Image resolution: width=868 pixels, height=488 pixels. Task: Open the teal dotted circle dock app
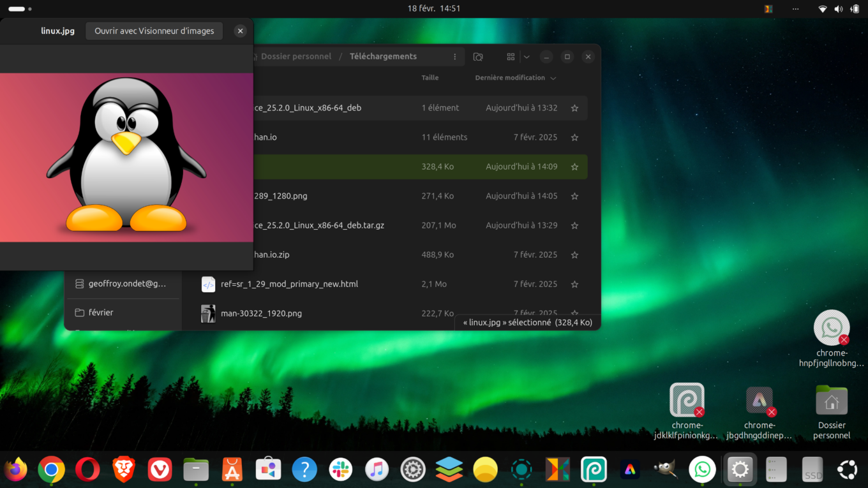[521, 470]
